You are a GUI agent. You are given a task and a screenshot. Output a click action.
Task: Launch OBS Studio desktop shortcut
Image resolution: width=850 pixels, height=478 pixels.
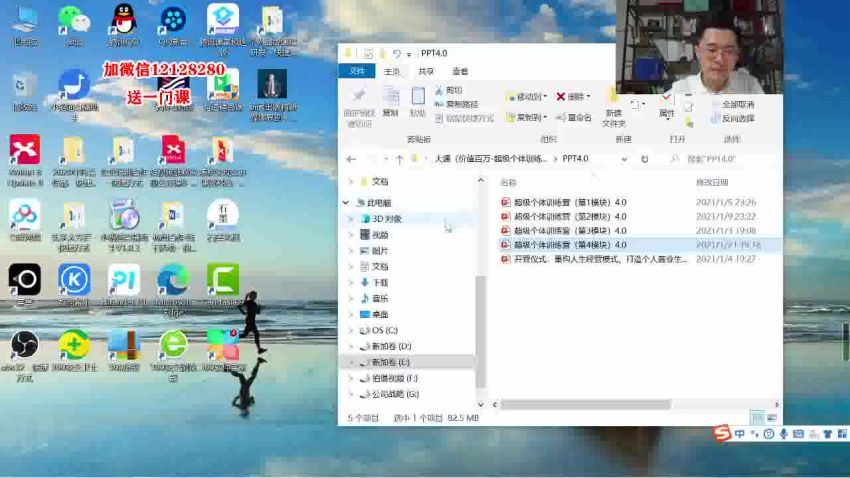(x=24, y=345)
